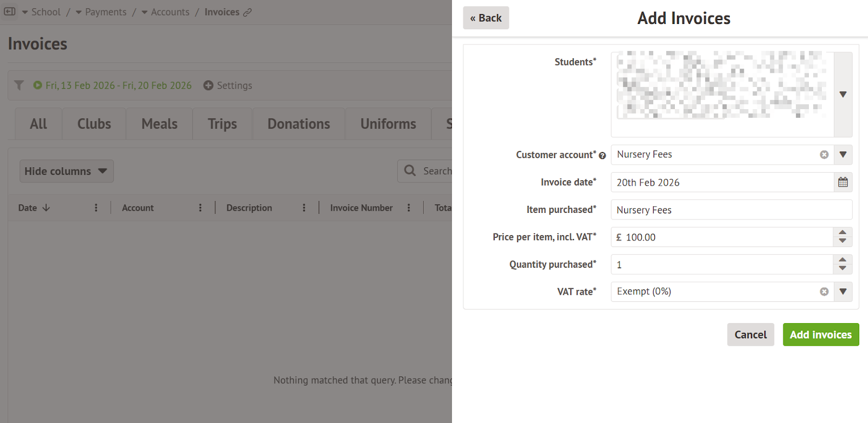Expand the Customer account dropdown
Screen dimensions: 868x423
(843, 155)
